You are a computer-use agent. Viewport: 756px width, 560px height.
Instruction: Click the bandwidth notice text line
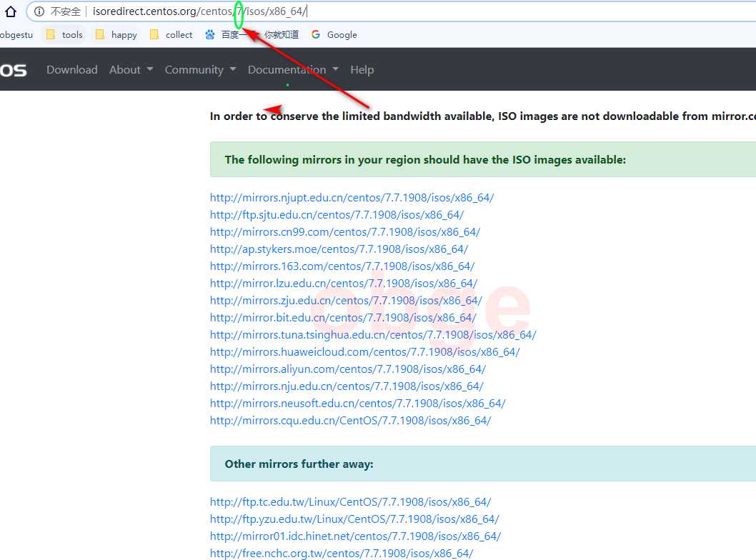tap(482, 116)
